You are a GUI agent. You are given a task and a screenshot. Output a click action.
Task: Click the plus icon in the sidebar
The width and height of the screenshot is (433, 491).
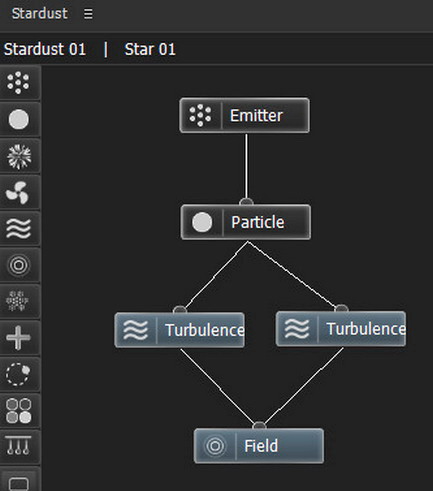pos(19,338)
